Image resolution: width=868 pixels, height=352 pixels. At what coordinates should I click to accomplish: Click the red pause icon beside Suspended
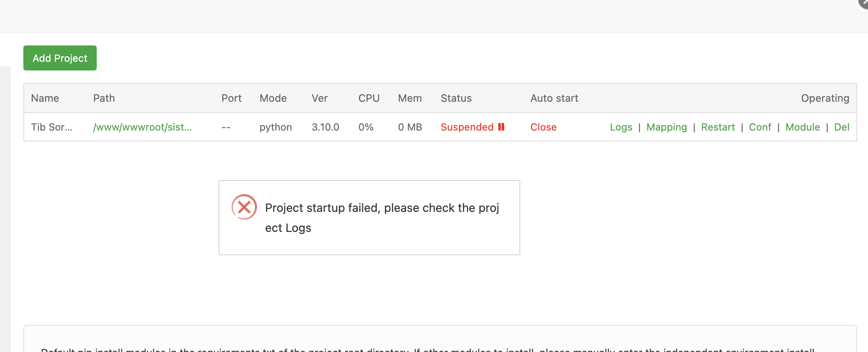[501, 127]
